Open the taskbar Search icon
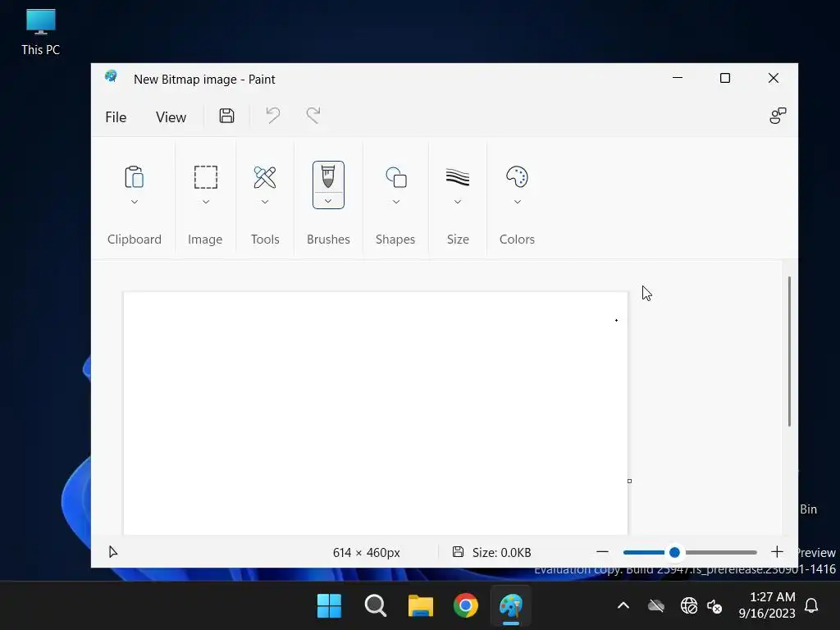The image size is (840, 630). pyautogui.click(x=375, y=606)
